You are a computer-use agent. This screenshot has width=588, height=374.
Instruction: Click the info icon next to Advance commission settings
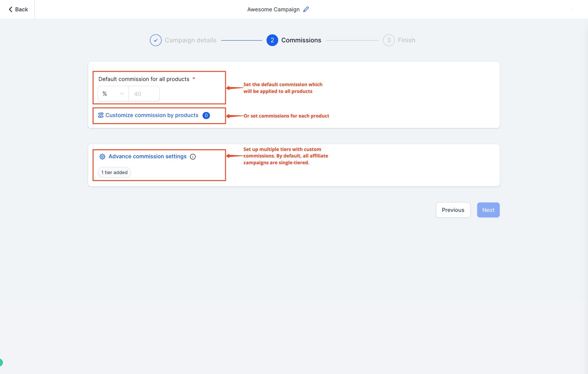tap(193, 156)
